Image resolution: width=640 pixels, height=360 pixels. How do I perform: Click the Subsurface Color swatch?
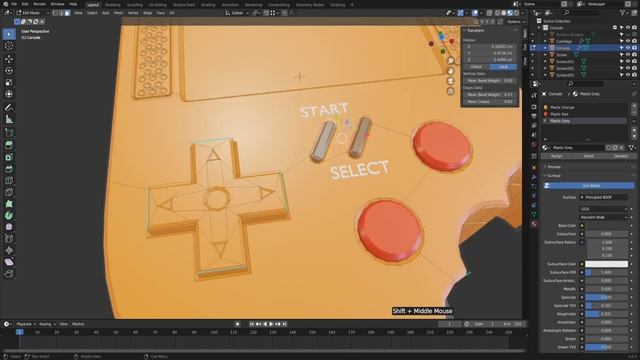coord(606,264)
